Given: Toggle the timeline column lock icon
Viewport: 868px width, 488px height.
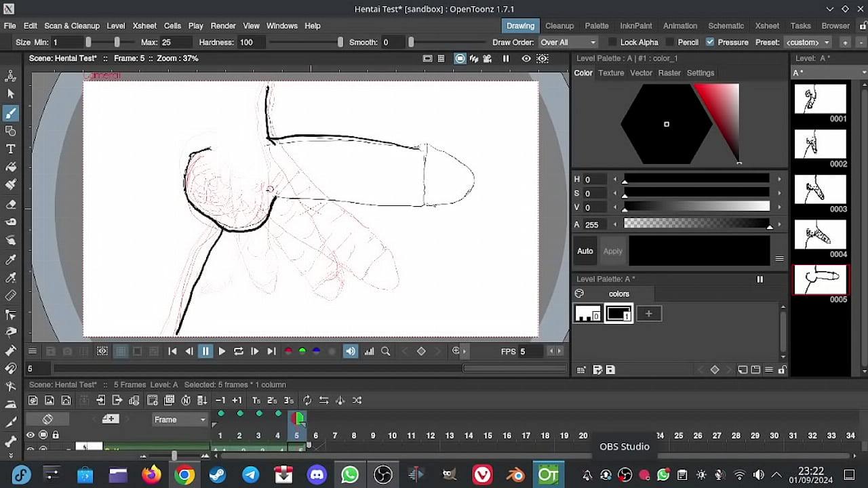Looking at the screenshot, I should (56, 435).
